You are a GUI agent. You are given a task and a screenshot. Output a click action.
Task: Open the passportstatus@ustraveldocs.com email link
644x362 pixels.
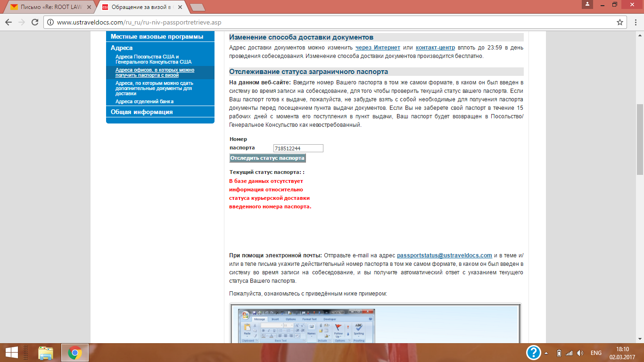(444, 255)
